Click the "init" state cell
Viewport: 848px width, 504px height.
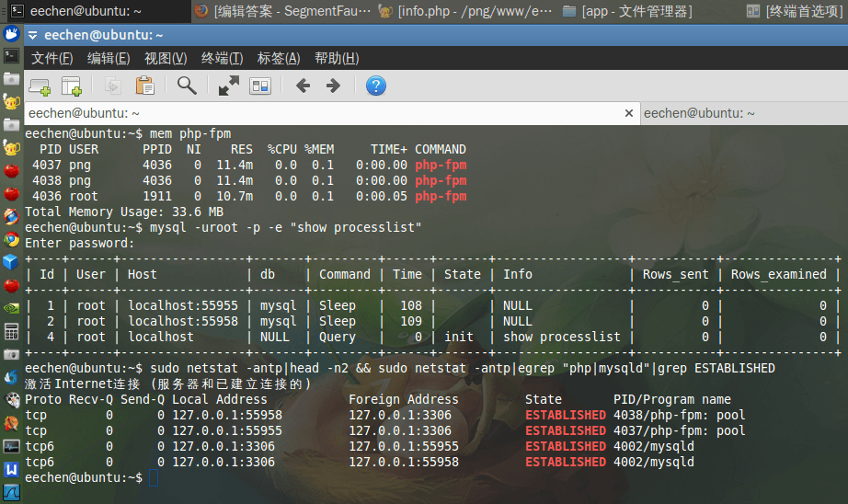[459, 337]
